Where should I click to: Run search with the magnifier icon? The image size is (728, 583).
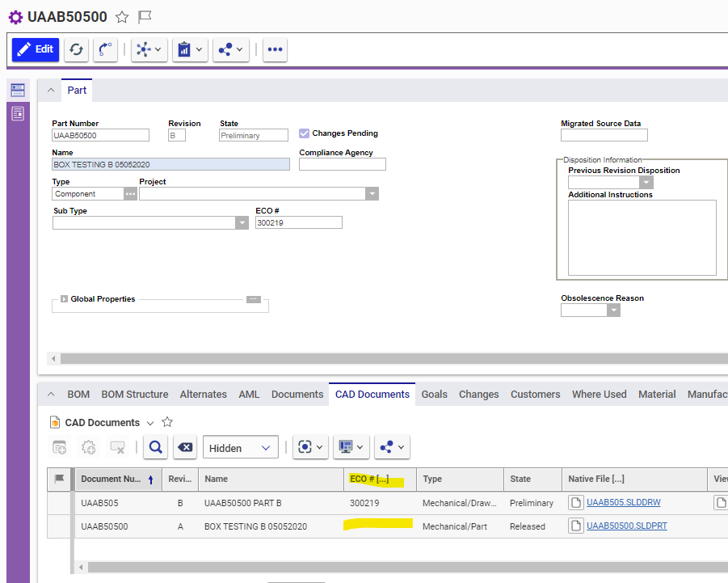click(156, 447)
